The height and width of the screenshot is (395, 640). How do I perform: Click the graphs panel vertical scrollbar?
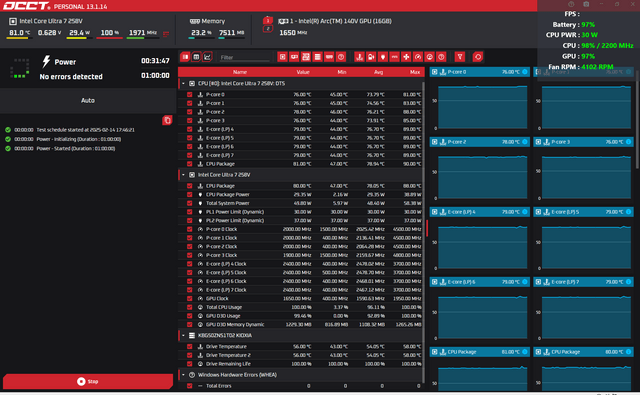tap(638, 120)
